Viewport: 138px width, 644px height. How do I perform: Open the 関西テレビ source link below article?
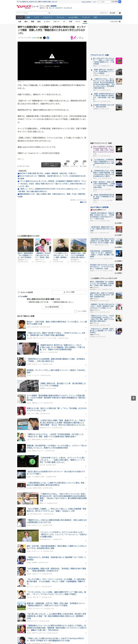[83, 202]
